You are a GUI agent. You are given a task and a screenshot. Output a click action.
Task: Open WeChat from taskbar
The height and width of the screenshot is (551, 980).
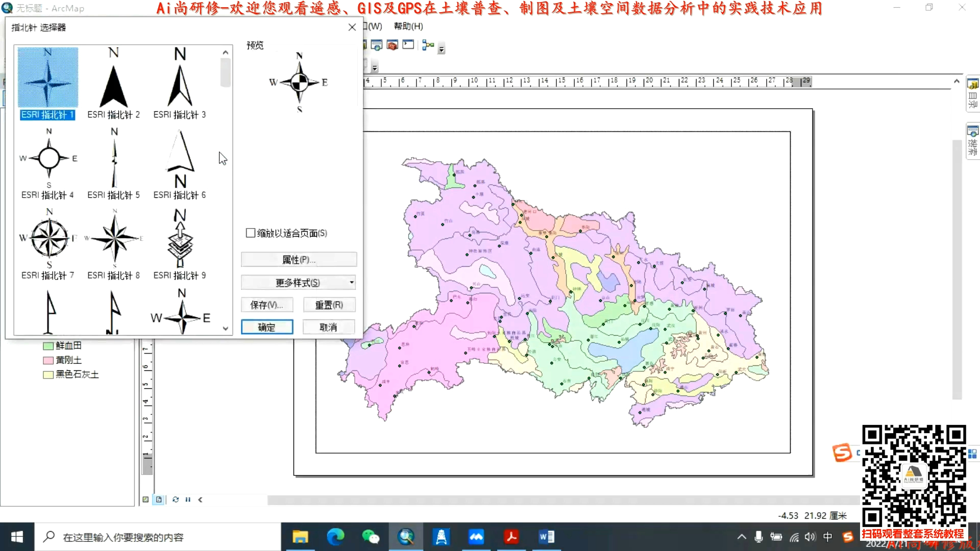[x=371, y=537]
